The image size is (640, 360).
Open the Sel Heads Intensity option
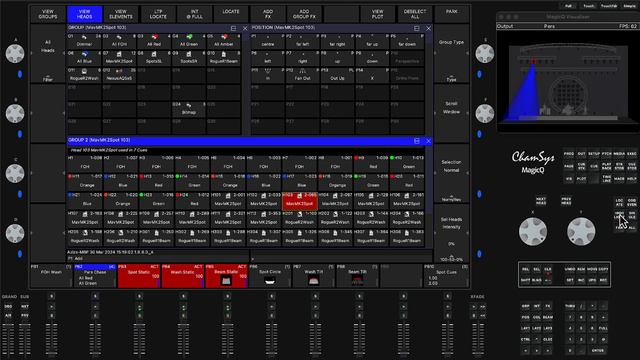pos(451,233)
